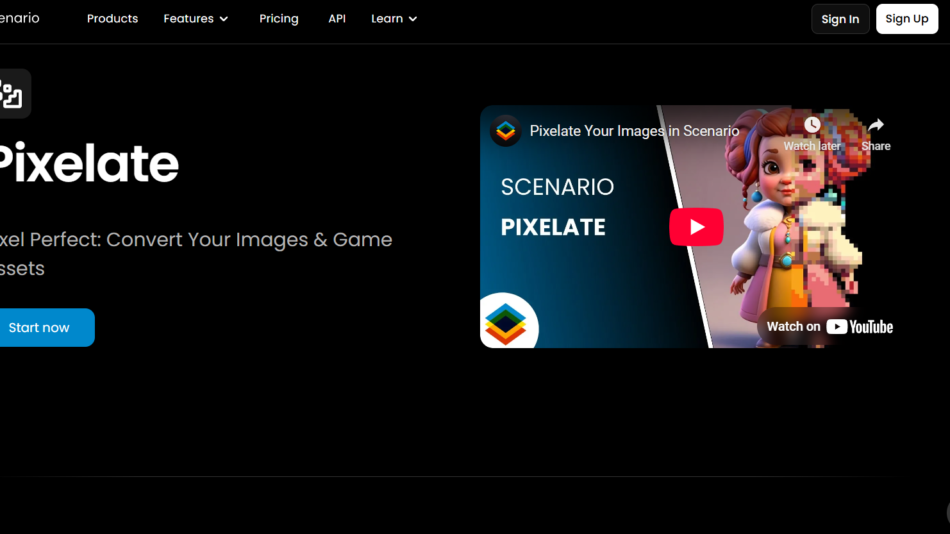The height and width of the screenshot is (534, 950).
Task: Go to the Pricing page
Action: click(278, 19)
